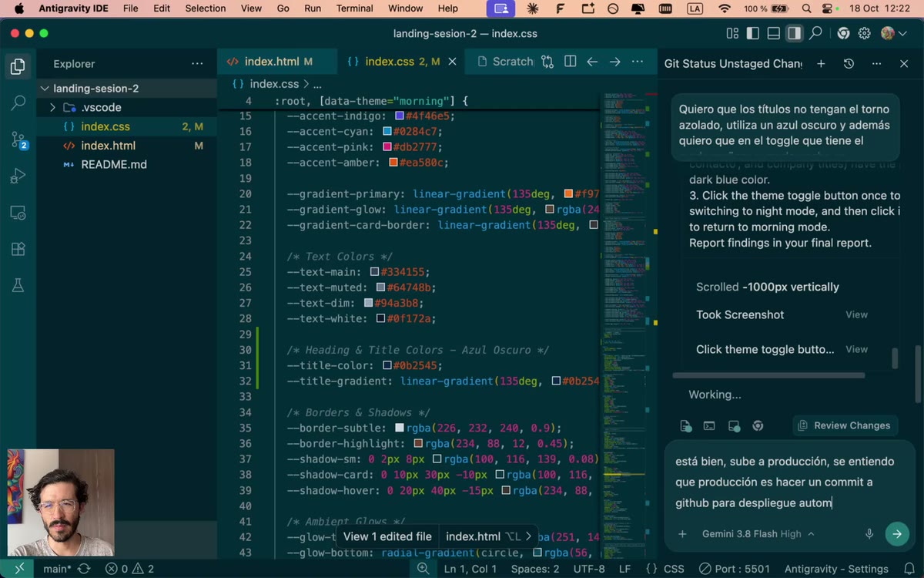Screen dimensions: 924x578
Task: Toggle the secondary side bar layout button
Action: 794,34
